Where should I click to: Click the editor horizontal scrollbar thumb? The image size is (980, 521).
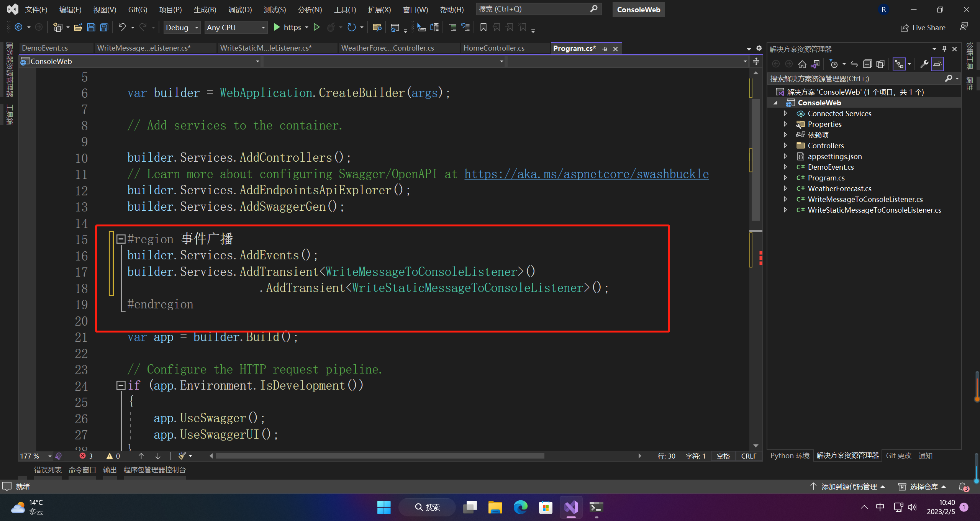tap(379, 456)
